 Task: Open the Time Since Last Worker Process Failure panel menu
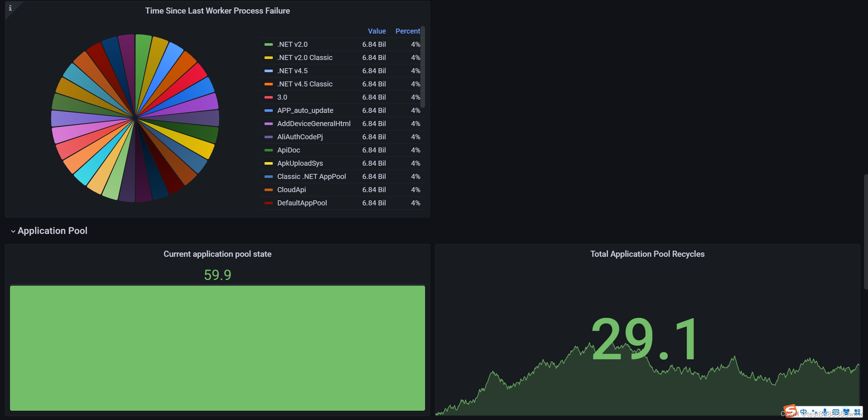point(217,11)
